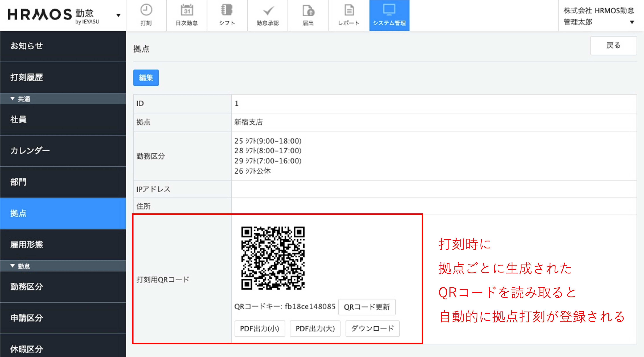Open 打刻履歴 in the sidebar
Image resolution: width=644 pixels, height=357 pixels.
click(63, 77)
